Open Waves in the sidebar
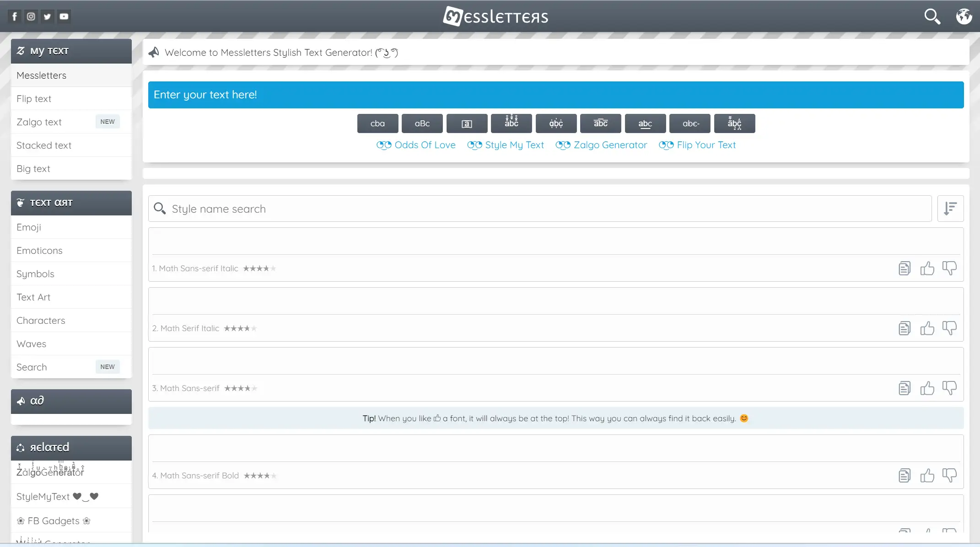The height and width of the screenshot is (547, 980). pyautogui.click(x=71, y=344)
